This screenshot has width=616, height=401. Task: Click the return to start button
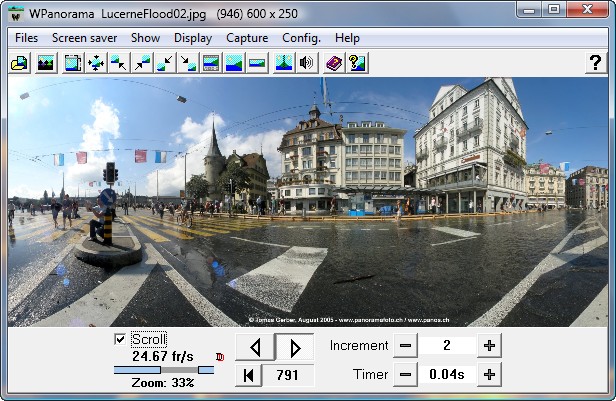(248, 375)
